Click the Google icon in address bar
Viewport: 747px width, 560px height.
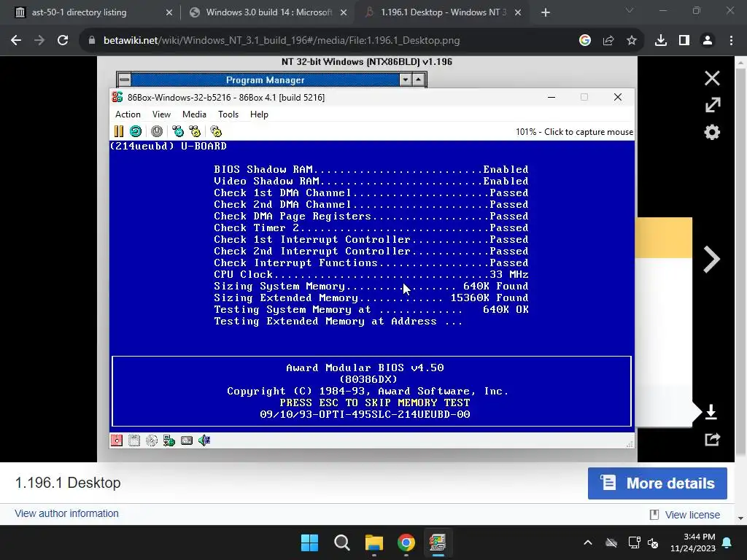585,41
